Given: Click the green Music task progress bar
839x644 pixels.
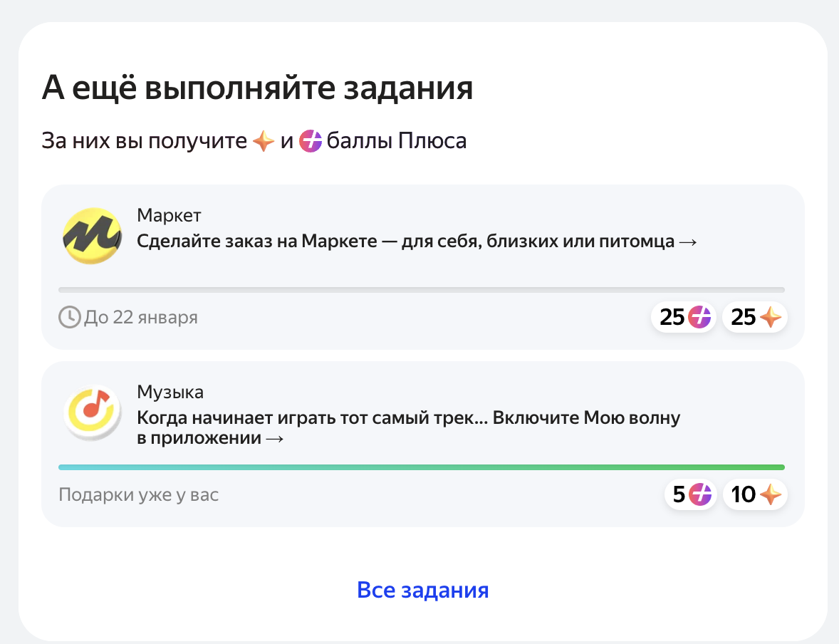Looking at the screenshot, I should 422,467.
